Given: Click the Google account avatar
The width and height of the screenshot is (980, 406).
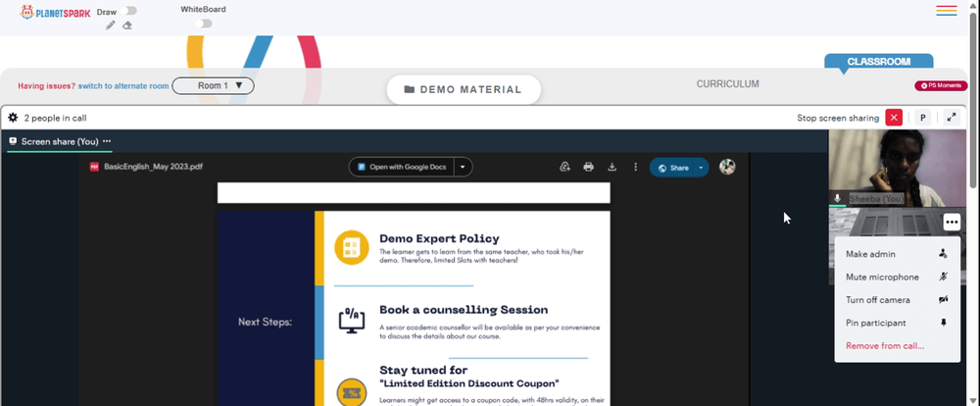Looking at the screenshot, I should tap(727, 167).
